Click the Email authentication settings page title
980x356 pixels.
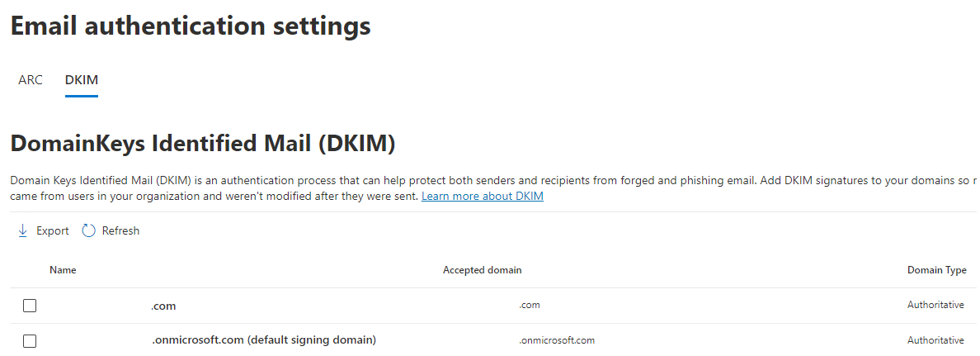pos(191,26)
